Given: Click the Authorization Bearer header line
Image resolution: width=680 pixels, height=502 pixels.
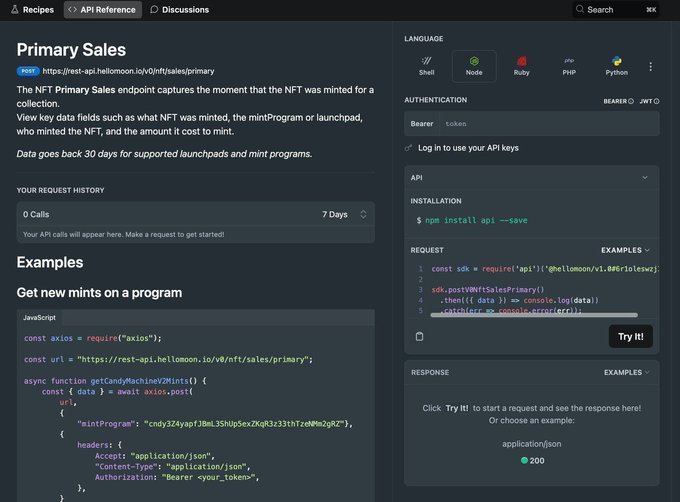Looking at the screenshot, I should (x=177, y=477).
